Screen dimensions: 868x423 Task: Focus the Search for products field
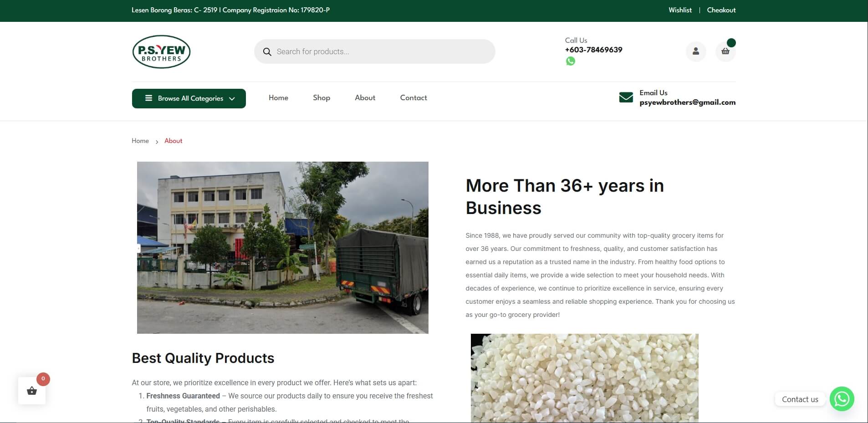tap(375, 51)
